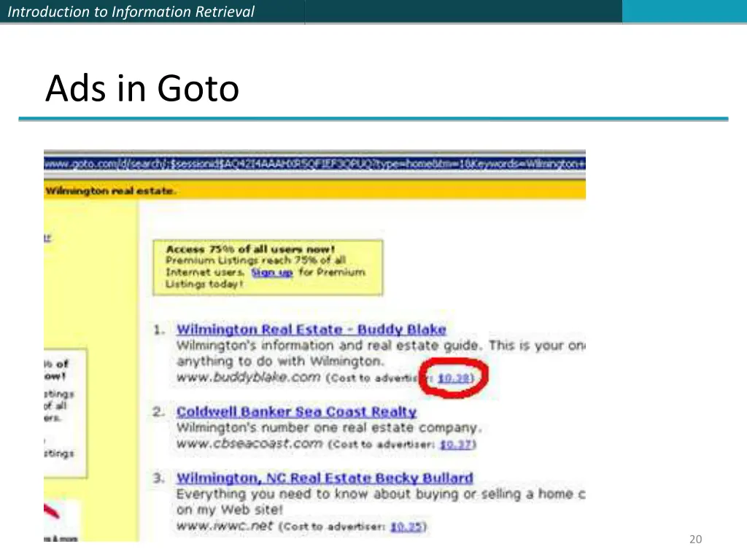Screen dimensions: 747x560
Task: Click the 'Ads in Goto' slide title
Action: pyautogui.click(x=142, y=88)
